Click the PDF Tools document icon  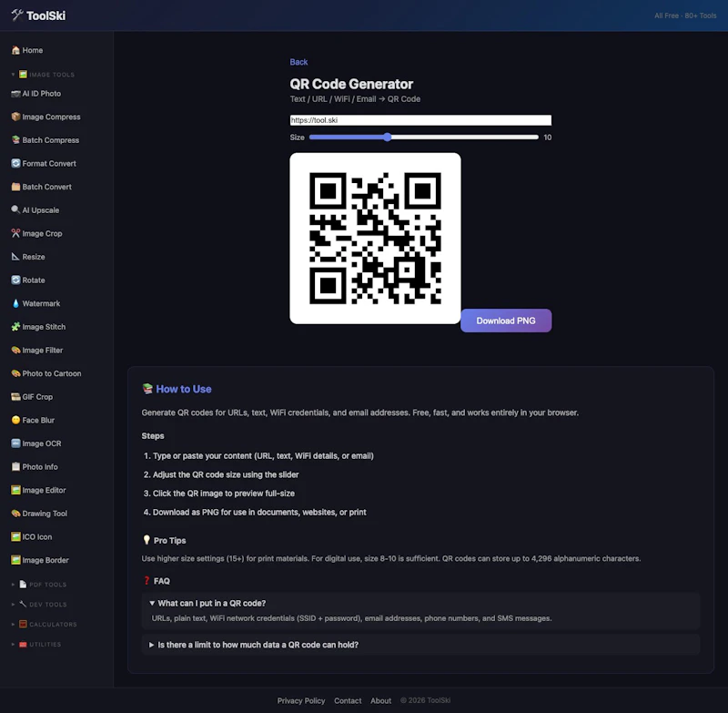23,585
